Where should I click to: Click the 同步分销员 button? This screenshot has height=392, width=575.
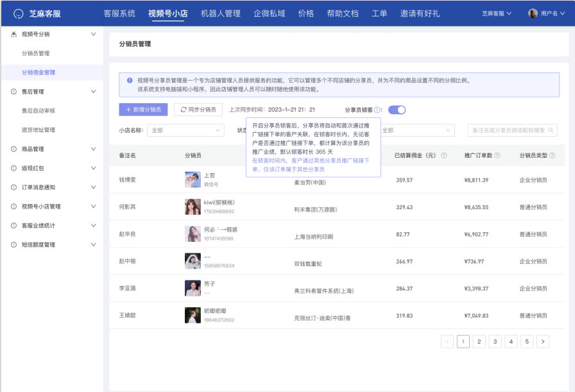pyautogui.click(x=198, y=110)
